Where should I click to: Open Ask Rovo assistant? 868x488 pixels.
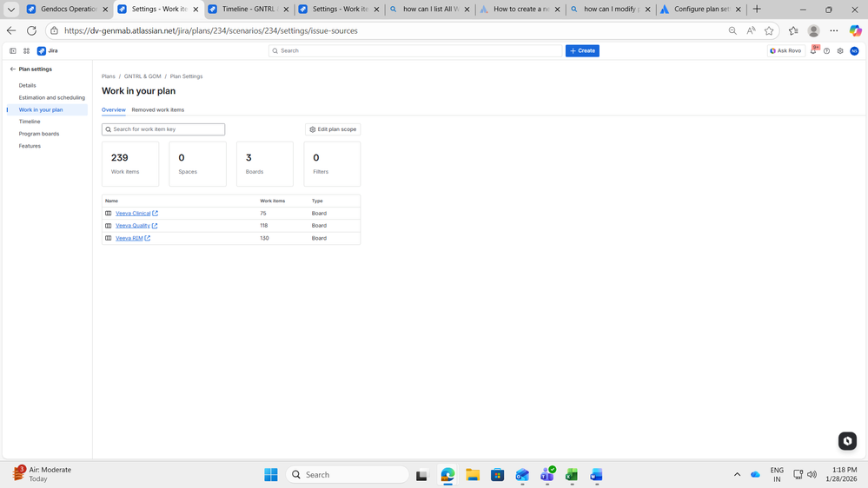(786, 51)
